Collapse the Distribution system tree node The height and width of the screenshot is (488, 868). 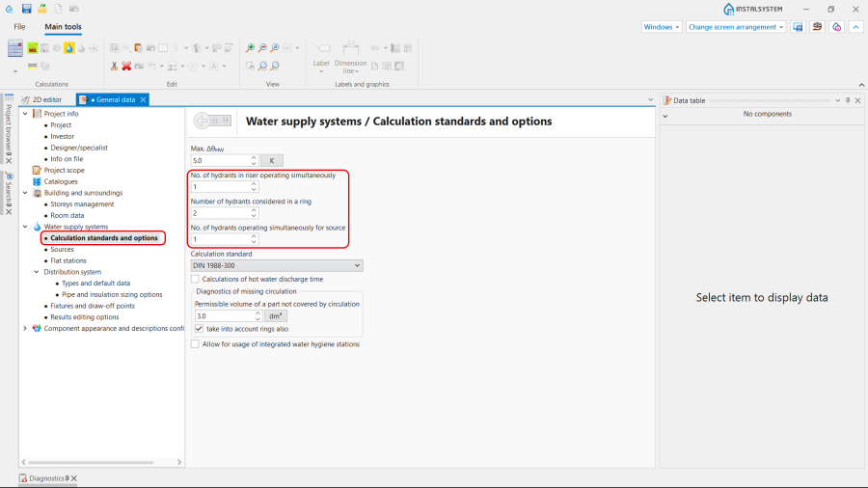pos(36,272)
